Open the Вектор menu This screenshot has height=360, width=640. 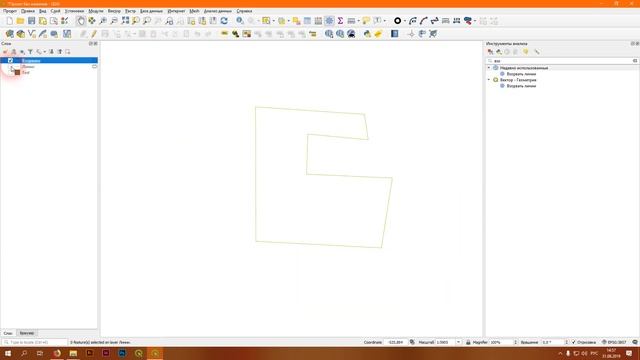(x=114, y=11)
